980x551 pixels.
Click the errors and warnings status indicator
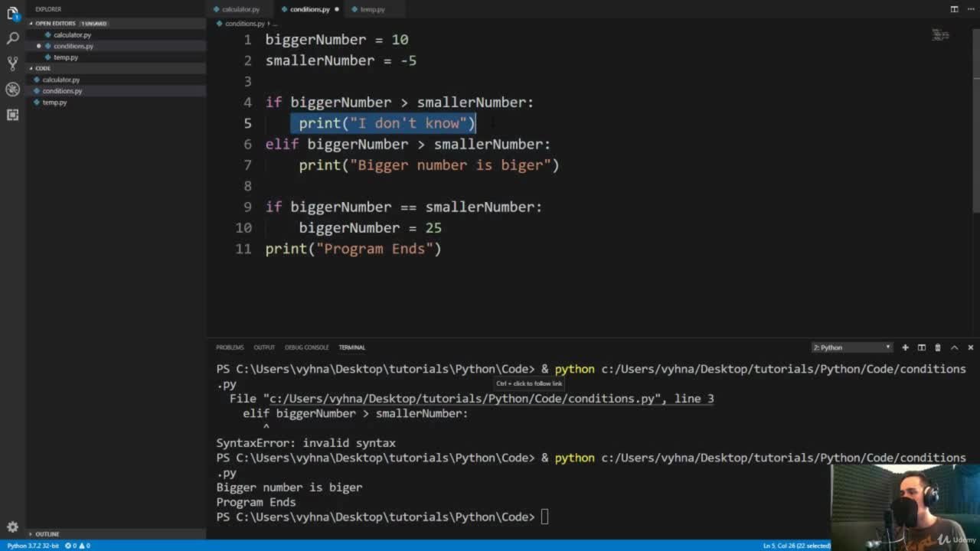click(77, 546)
